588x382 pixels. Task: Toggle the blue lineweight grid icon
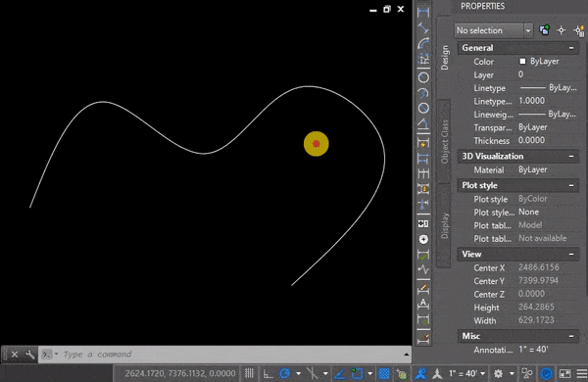[384, 374]
